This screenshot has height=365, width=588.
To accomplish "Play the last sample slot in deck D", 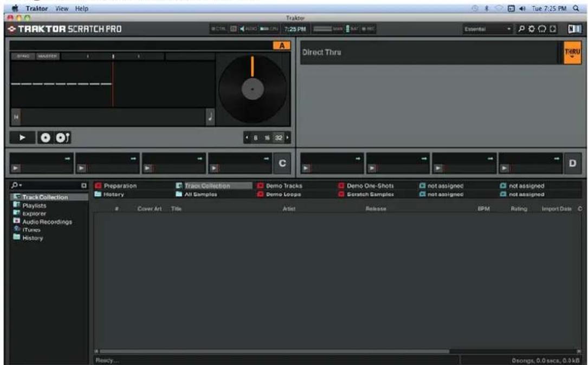I will coord(505,168).
